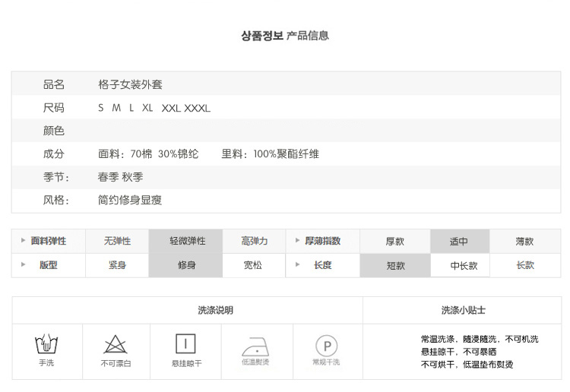Select the 轻微弹性 elasticity option

point(187,242)
